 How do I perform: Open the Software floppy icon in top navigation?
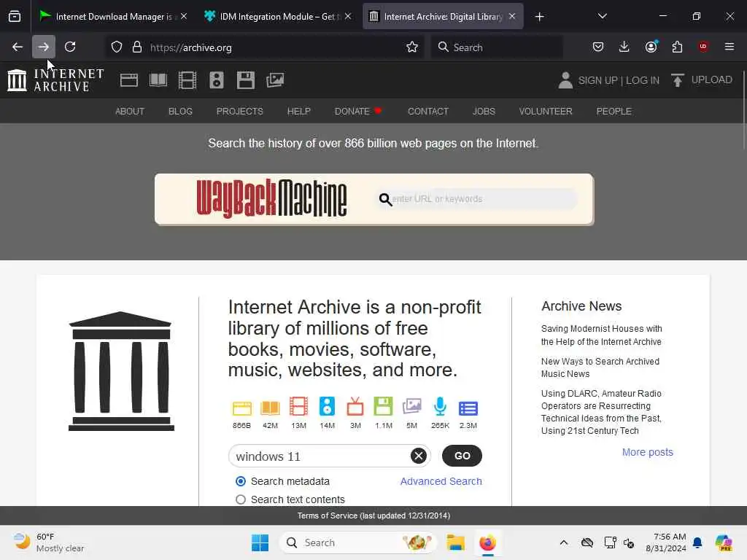click(245, 80)
